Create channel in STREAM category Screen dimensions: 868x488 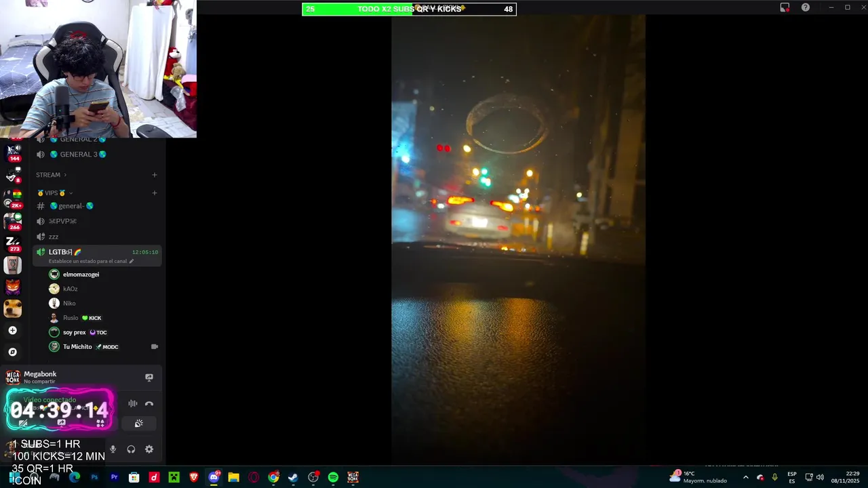(x=155, y=175)
